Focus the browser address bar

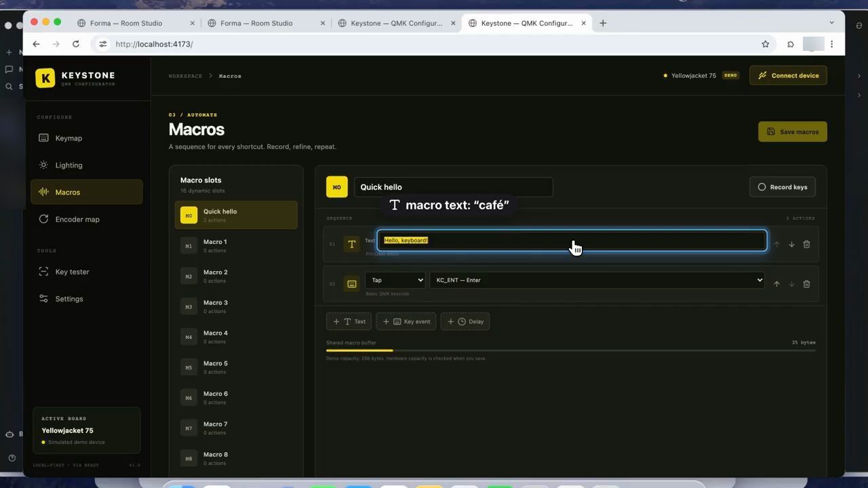tap(434, 44)
